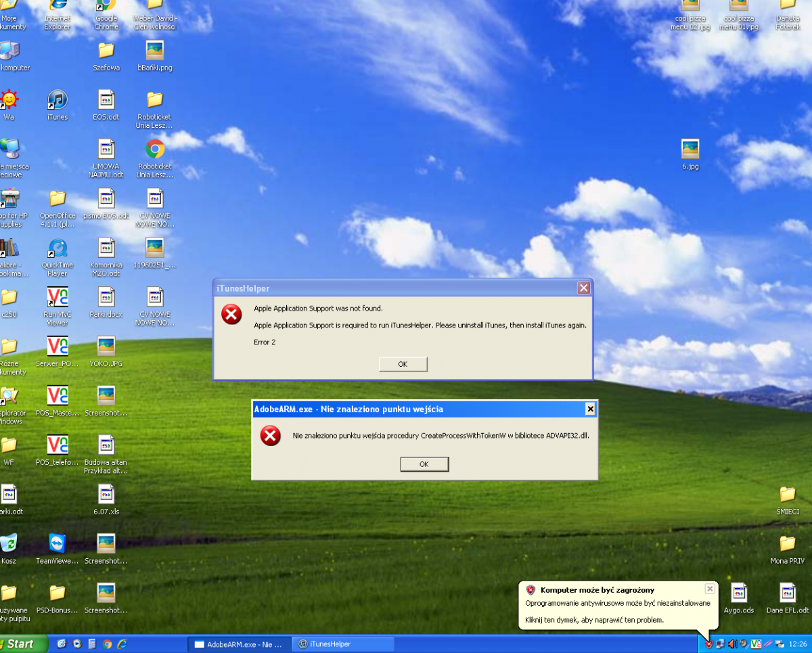Open the Start menu

(x=24, y=644)
